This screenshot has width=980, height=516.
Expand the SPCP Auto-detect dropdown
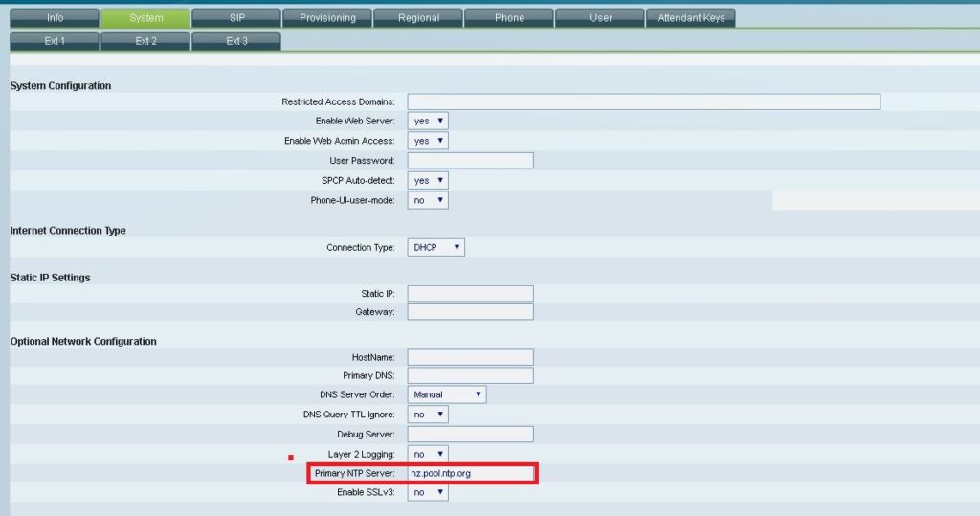coord(428,180)
